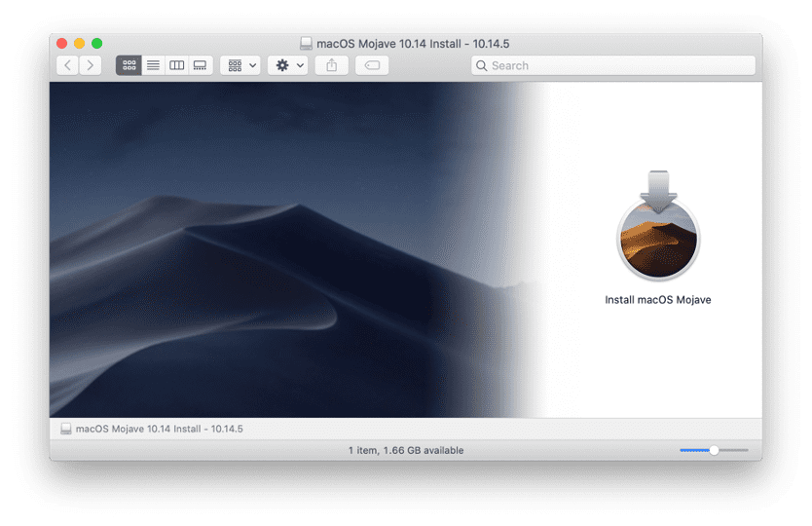Go forward with the right chevron button
This screenshot has width=812, height=526.
coord(91,66)
